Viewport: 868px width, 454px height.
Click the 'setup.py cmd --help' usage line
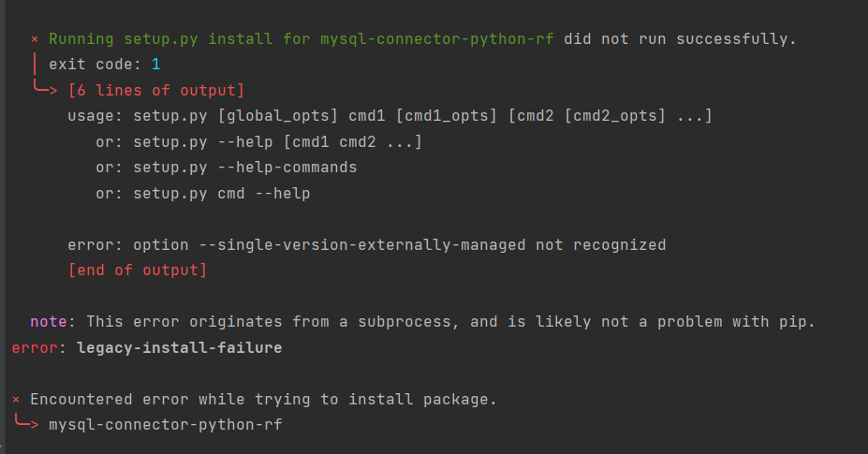point(221,194)
